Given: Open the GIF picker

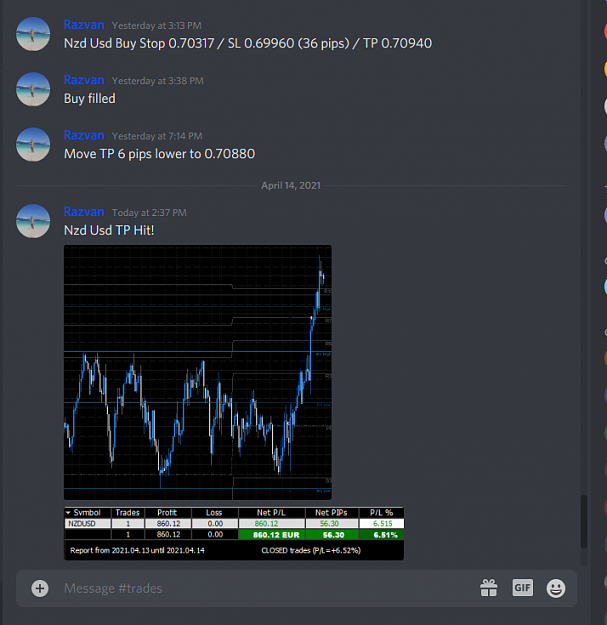Looking at the screenshot, I should point(523,588).
